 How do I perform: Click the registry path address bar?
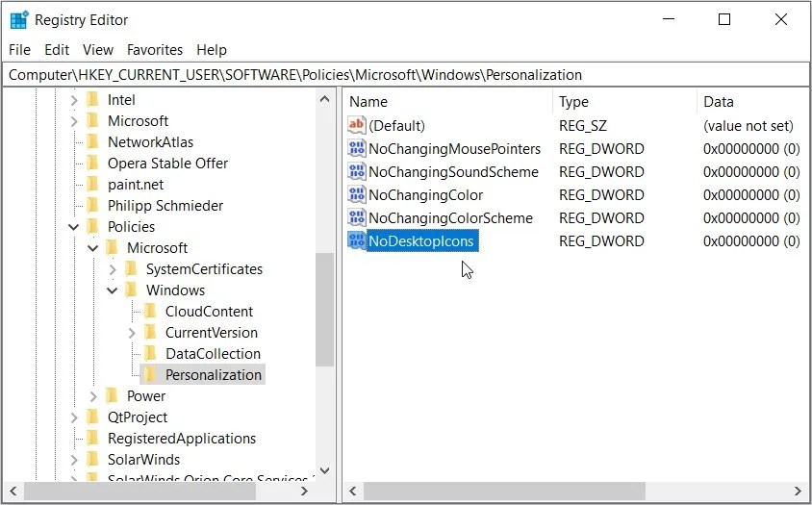(x=404, y=75)
